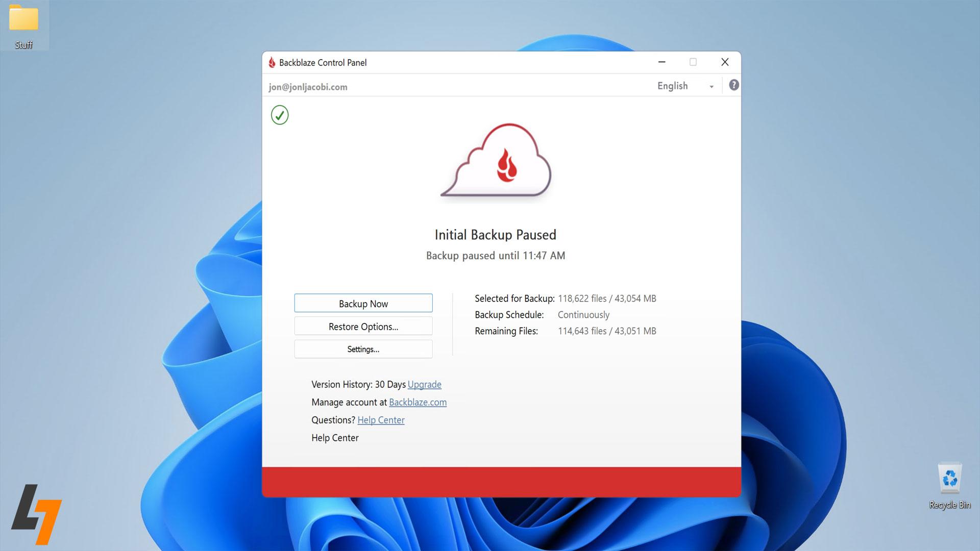Click the dropdown arrow beside English
The width and height of the screenshot is (980, 551).
click(x=712, y=86)
